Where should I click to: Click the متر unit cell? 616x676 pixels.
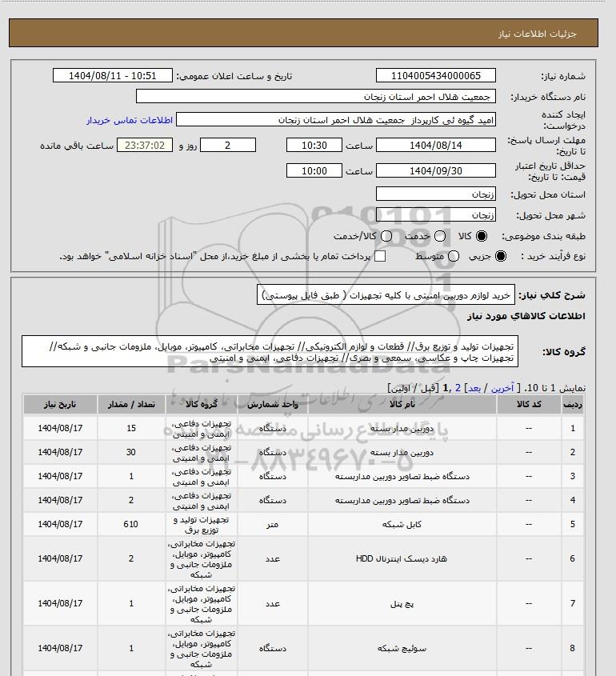pos(273,525)
